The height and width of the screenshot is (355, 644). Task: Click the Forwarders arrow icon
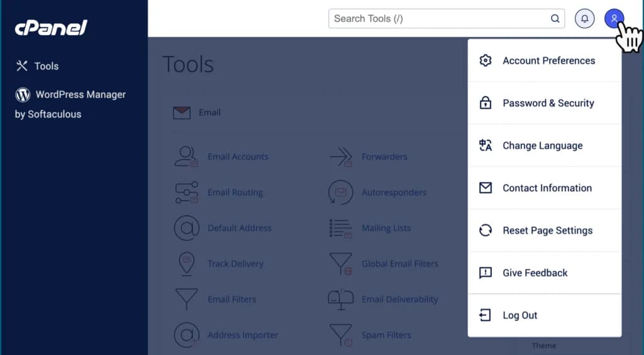coord(341,156)
